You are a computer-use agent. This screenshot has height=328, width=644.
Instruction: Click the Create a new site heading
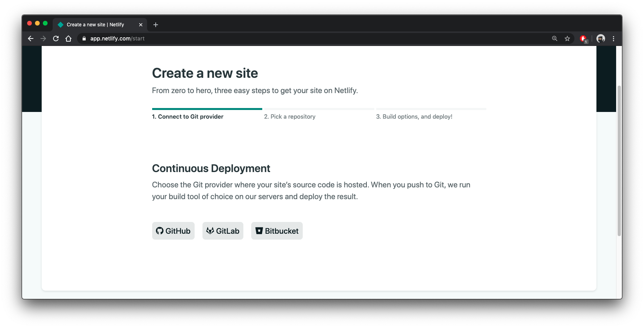(x=205, y=73)
